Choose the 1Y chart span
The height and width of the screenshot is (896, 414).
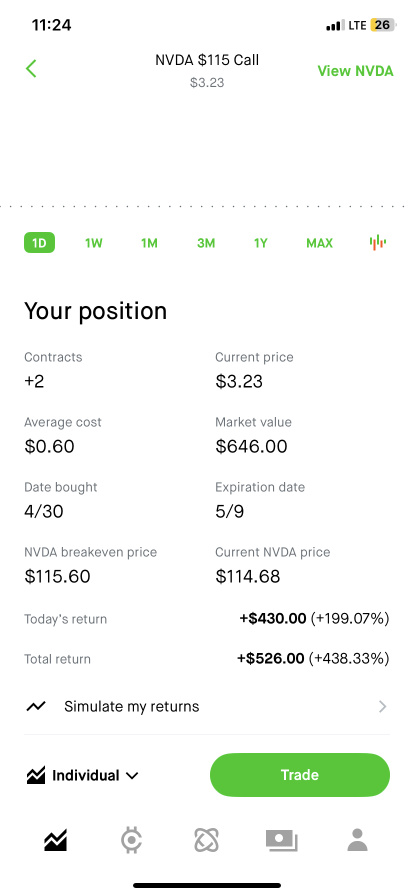tap(261, 243)
